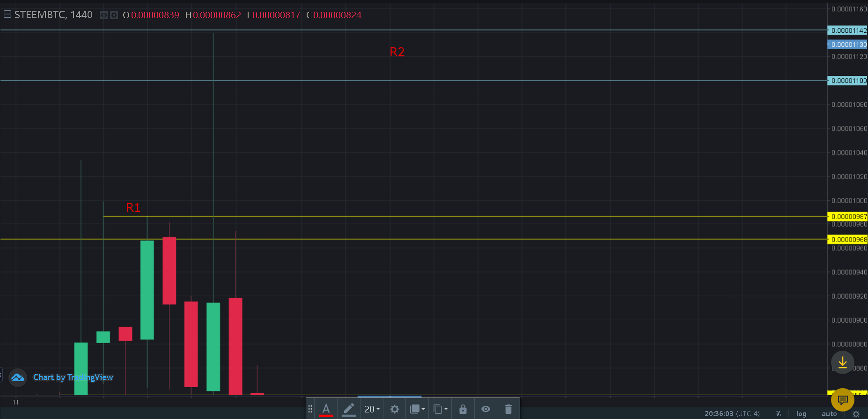Click the 0.00001142 price label
Viewport: 868px width, 419px height.
(x=848, y=30)
